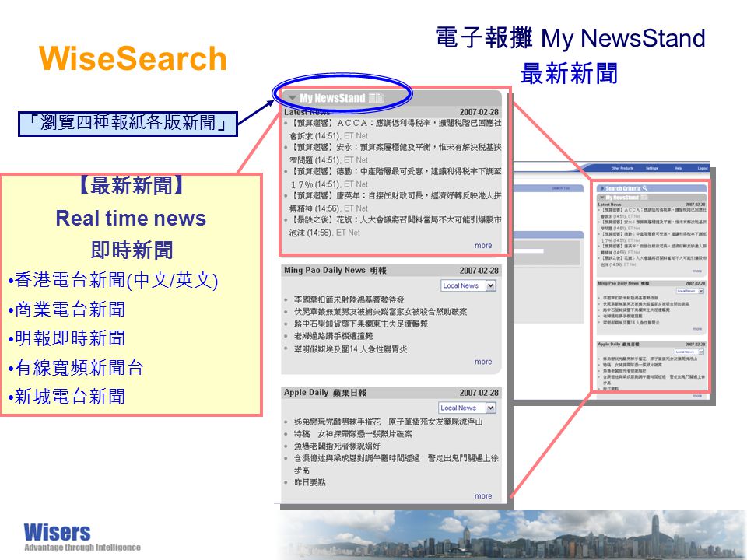Open 花旗 人大會議 headline in enlarged panel
The image size is (747, 560).
click(395, 226)
